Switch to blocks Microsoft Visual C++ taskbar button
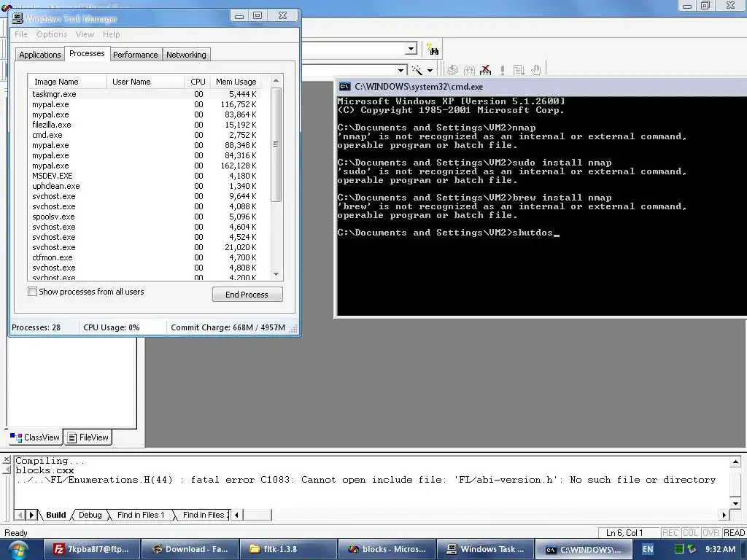 387,549
